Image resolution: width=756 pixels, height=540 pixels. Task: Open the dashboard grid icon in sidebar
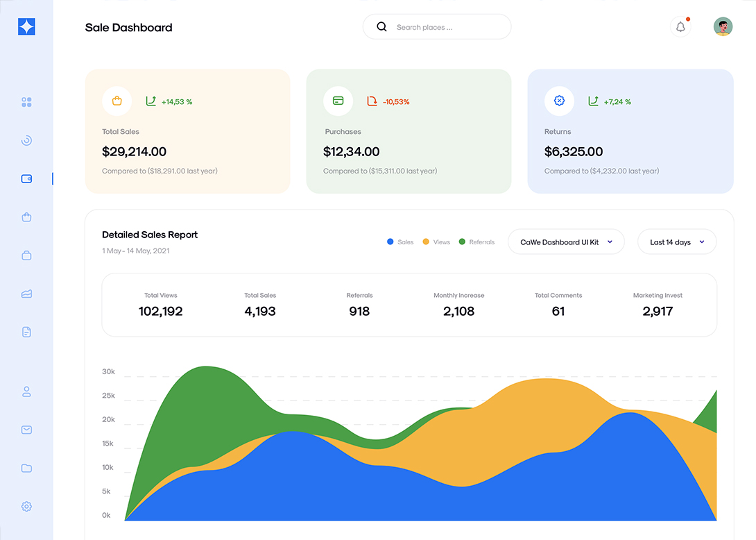click(x=26, y=102)
